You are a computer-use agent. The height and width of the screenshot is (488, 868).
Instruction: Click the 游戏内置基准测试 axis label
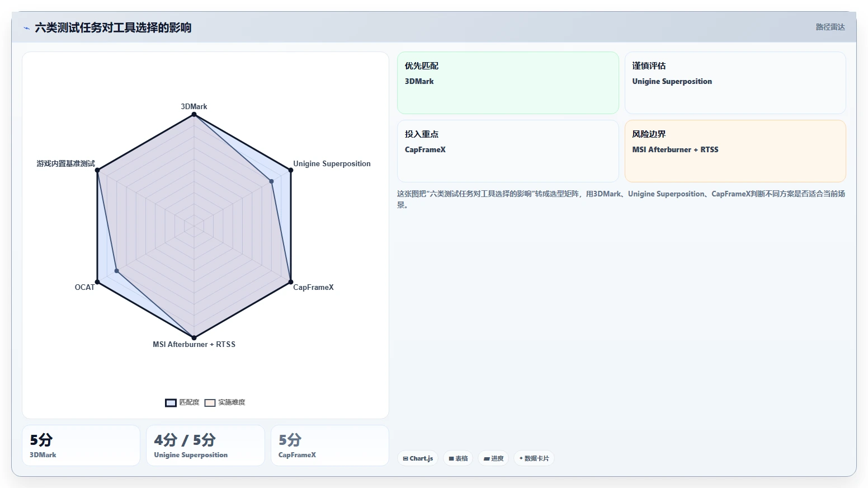click(x=66, y=163)
